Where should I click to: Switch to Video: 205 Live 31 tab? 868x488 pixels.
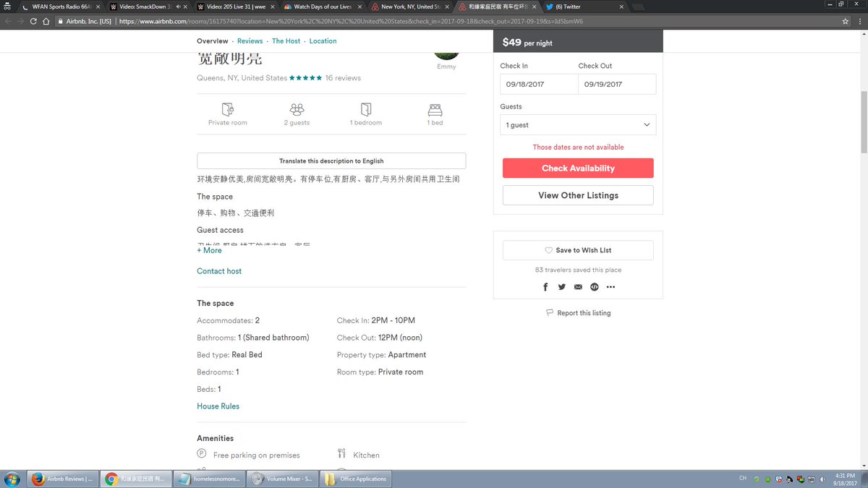pos(234,7)
